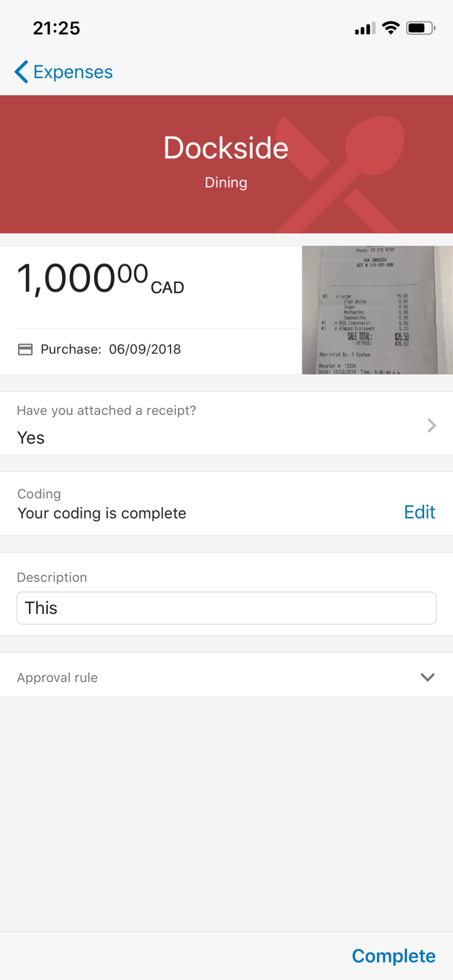453x980 pixels.
Task: Tap the Wi-Fi status icon
Action: pyautogui.click(x=391, y=28)
